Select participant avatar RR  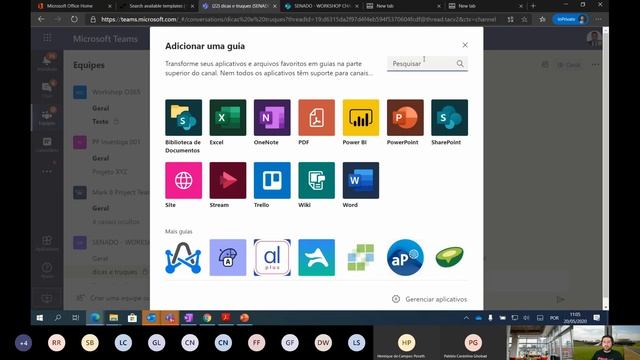(56, 343)
